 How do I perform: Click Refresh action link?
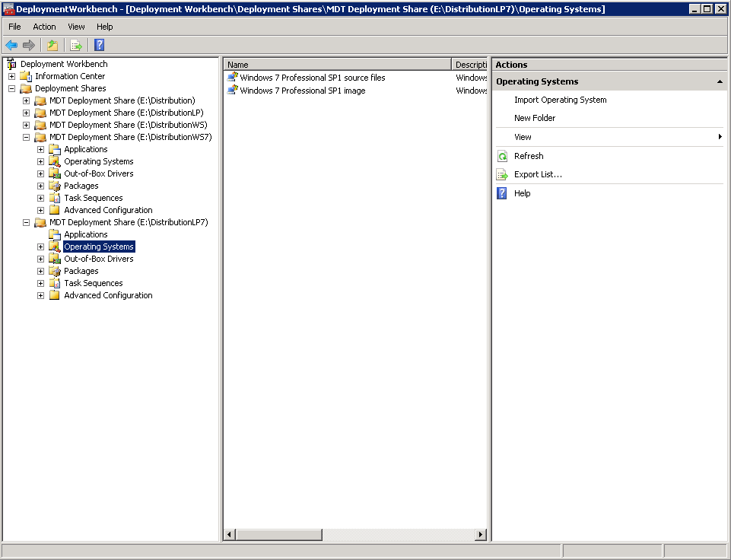tap(529, 156)
